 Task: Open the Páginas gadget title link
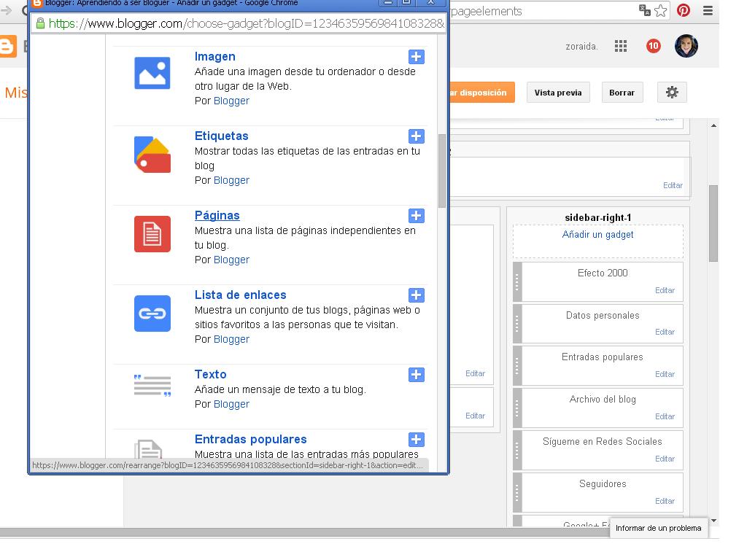217,216
